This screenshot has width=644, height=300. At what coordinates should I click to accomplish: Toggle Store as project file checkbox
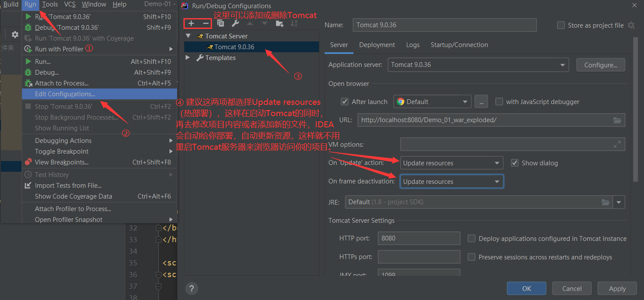(561, 25)
